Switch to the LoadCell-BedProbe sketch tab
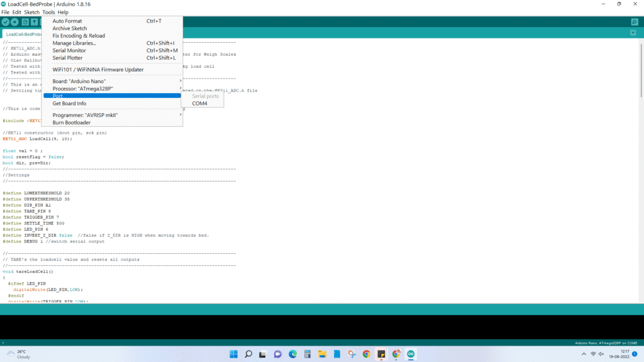Image resolution: width=644 pixels, height=362 pixels. click(24, 35)
